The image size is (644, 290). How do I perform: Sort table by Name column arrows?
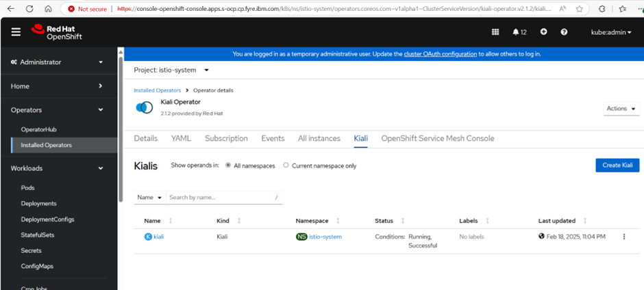171,221
